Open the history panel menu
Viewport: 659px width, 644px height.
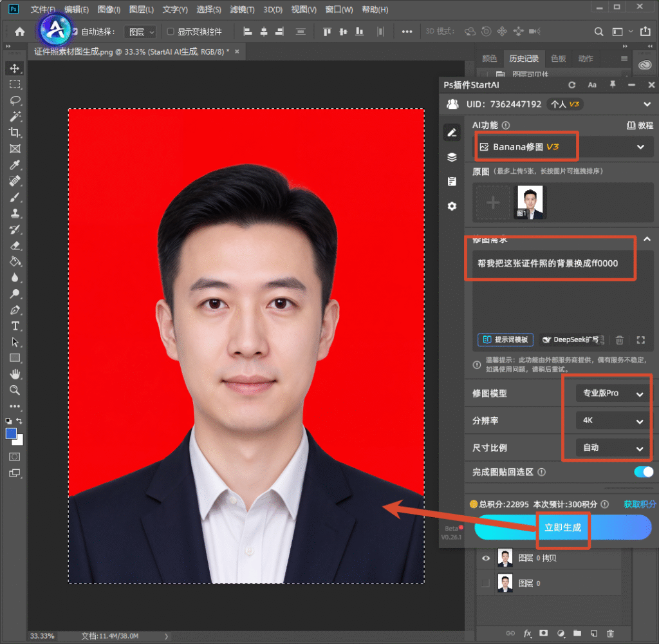(x=624, y=59)
